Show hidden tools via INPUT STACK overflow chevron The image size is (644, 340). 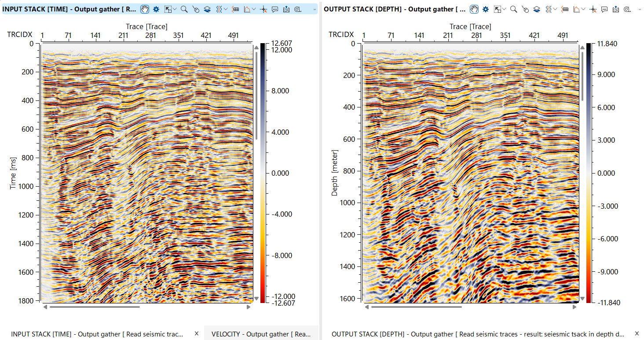314,9
